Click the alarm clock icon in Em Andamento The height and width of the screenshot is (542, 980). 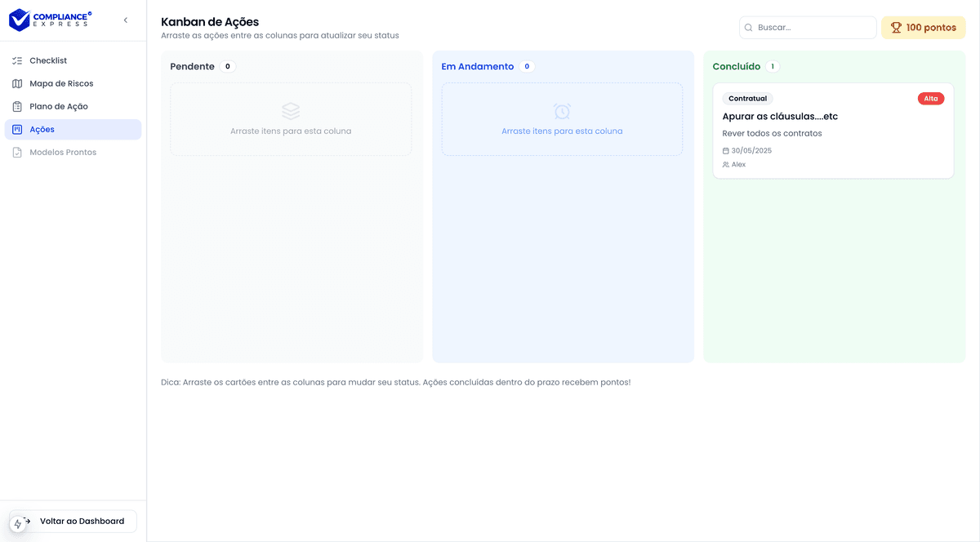tap(562, 111)
